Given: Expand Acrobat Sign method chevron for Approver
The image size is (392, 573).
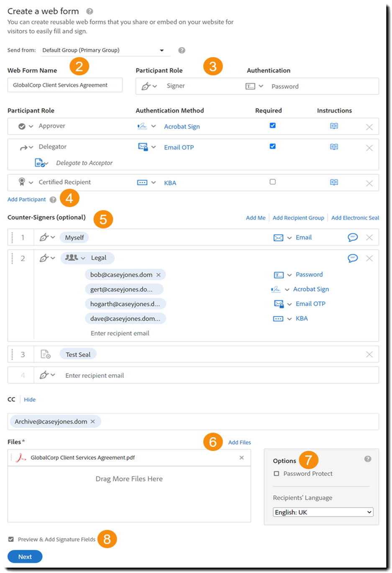Looking at the screenshot, I should (154, 126).
